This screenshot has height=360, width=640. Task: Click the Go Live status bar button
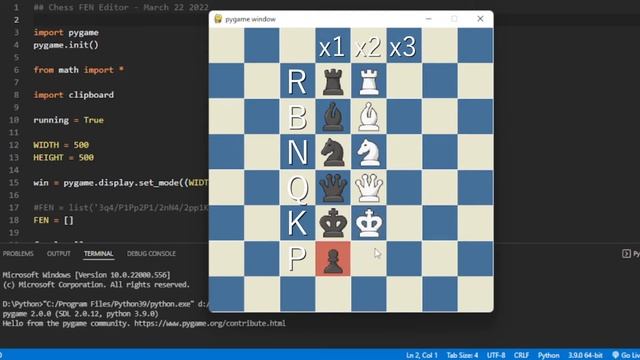626,355
